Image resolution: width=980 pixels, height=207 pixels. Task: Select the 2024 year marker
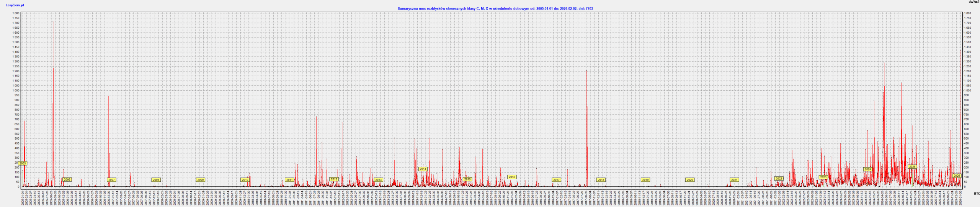click(x=867, y=169)
